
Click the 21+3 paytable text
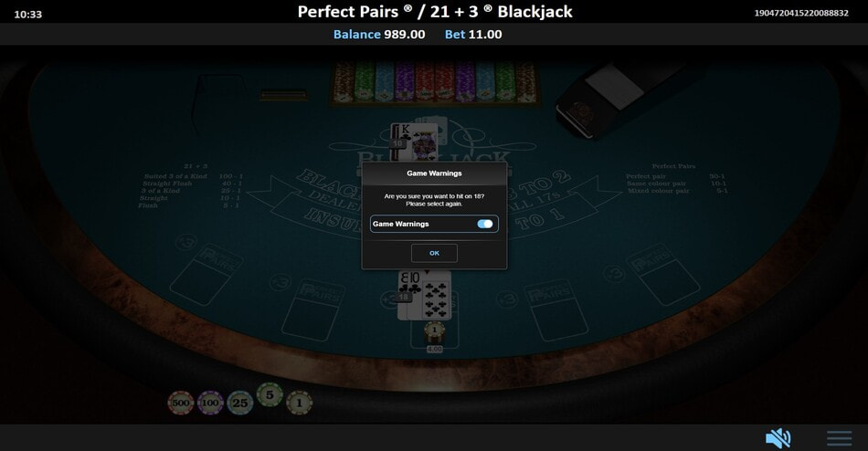point(190,186)
